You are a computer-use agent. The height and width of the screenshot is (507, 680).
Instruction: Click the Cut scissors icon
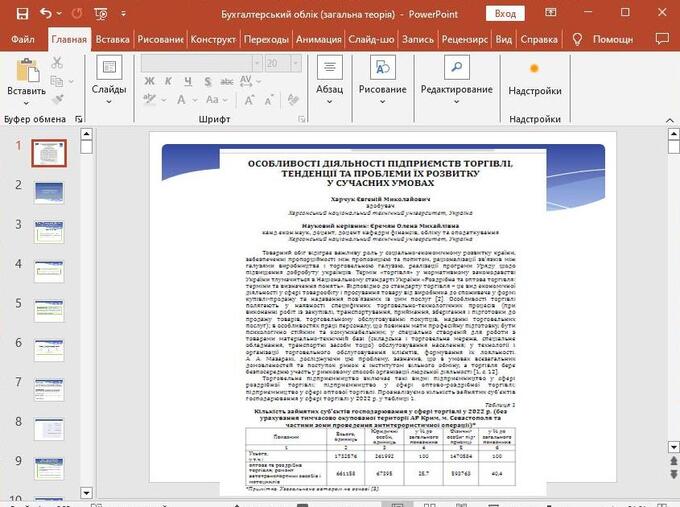point(57,63)
